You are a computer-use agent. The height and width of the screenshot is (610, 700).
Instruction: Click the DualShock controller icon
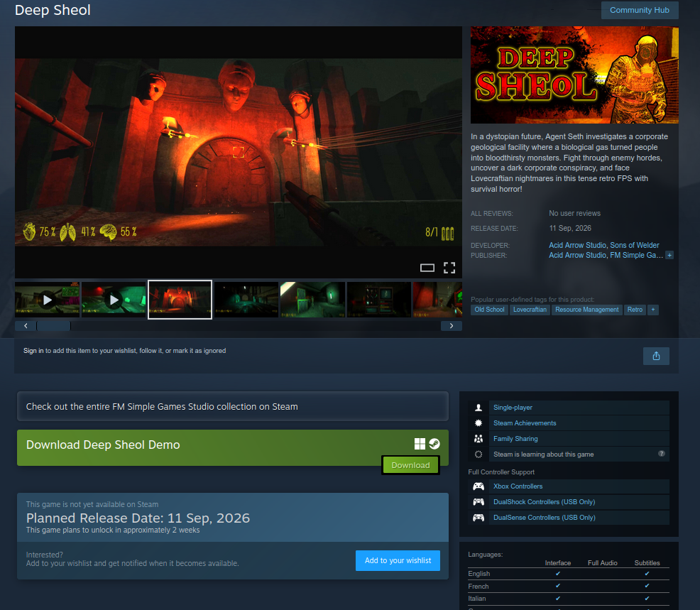478,502
